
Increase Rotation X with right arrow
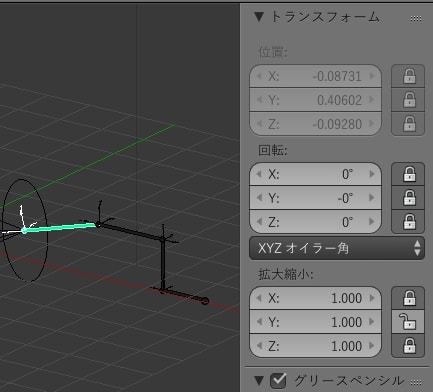(372, 174)
